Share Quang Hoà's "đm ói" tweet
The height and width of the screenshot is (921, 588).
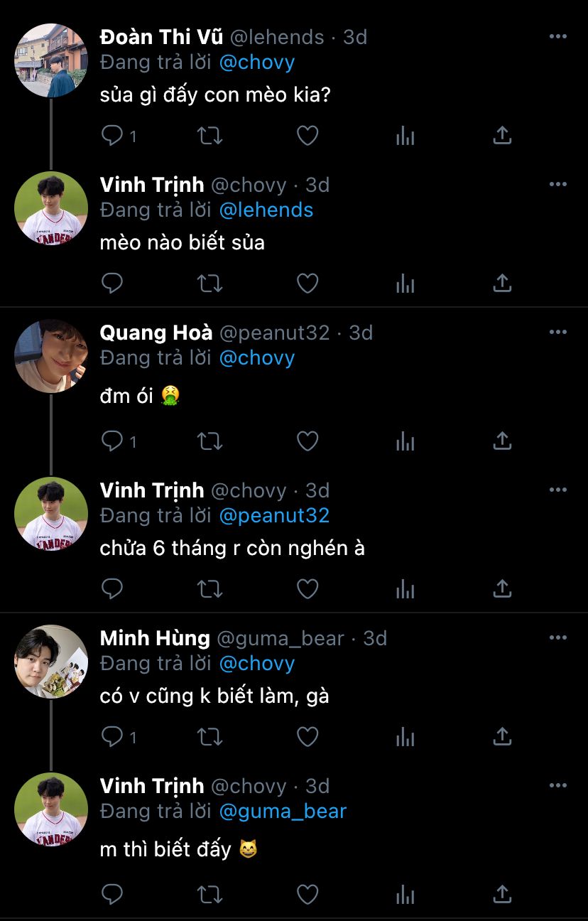502,441
